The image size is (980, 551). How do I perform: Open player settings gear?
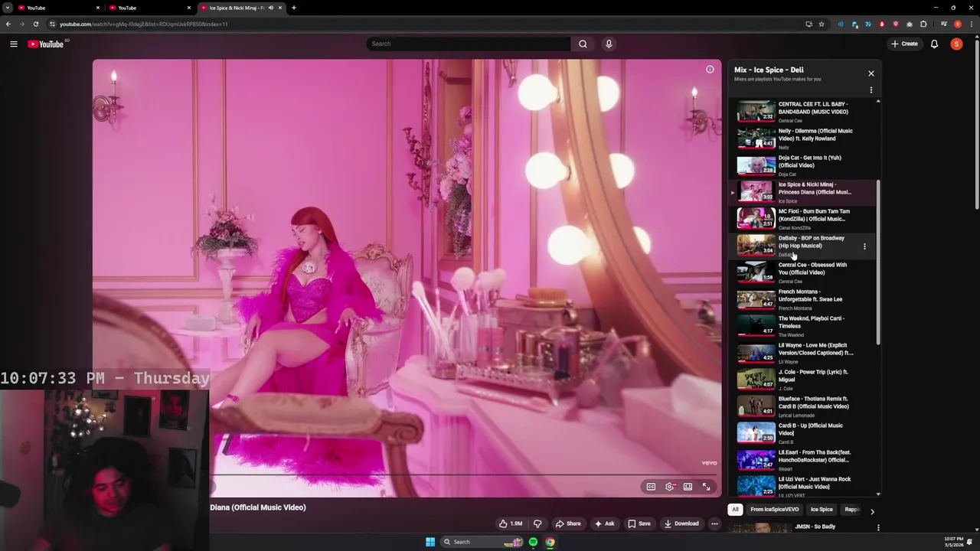(x=670, y=487)
